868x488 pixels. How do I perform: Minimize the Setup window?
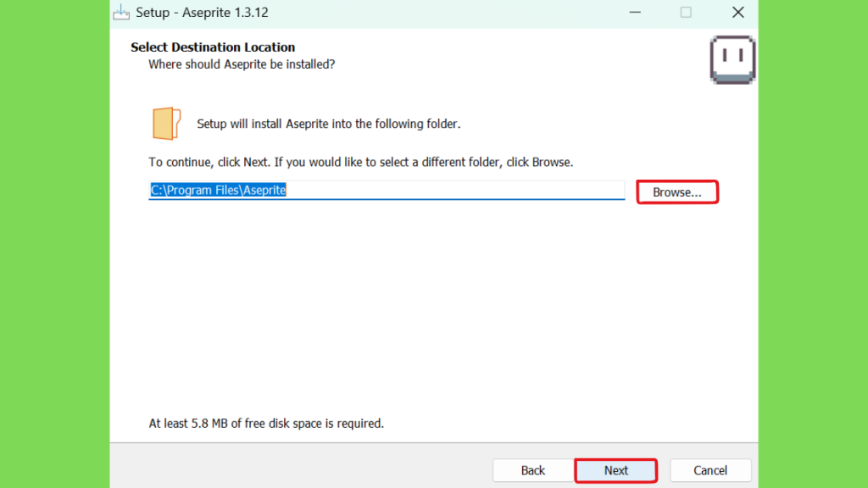click(x=633, y=13)
